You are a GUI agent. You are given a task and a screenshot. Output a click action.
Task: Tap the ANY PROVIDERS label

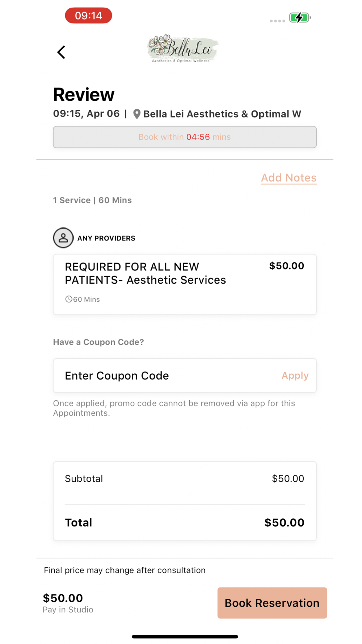[x=106, y=238]
